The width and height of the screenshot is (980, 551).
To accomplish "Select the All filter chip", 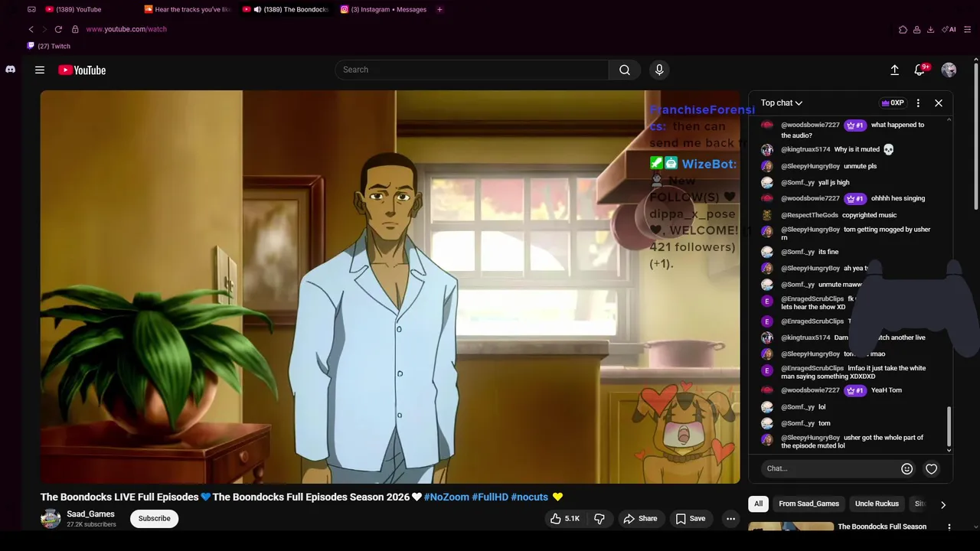I will [x=758, y=504].
